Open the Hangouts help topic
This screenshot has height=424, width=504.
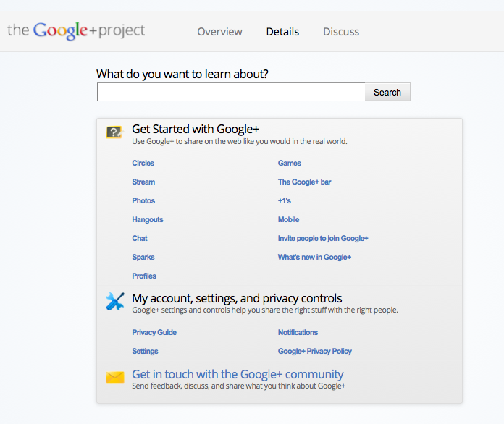tap(148, 220)
